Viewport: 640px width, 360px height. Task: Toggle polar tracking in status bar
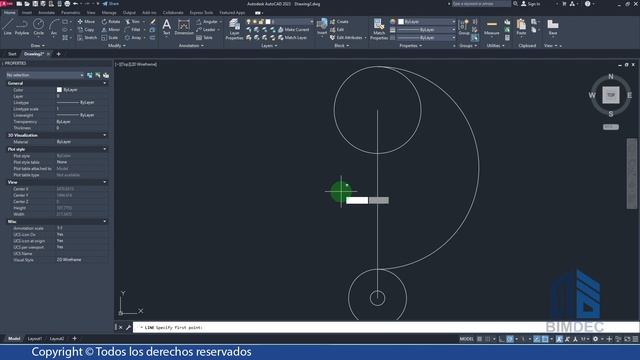coord(510,339)
